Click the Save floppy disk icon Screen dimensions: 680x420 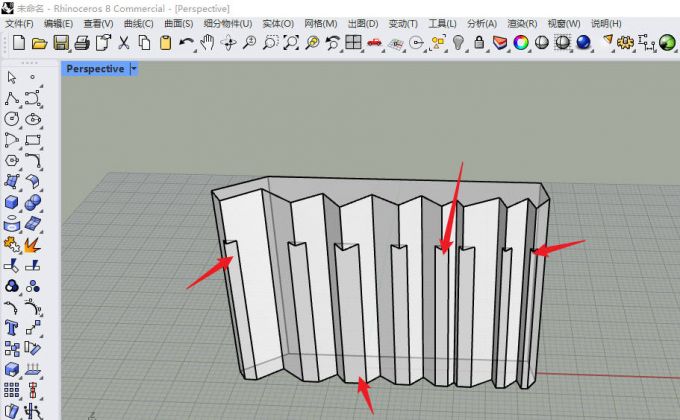click(x=61, y=43)
